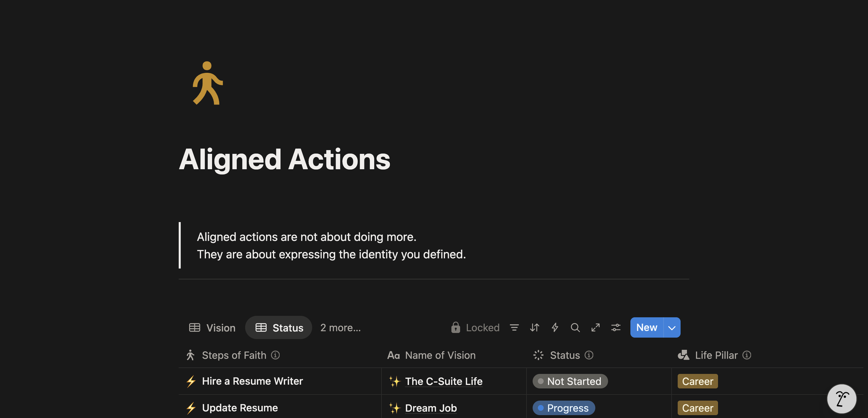Open view settings sliders icon
Viewport: 868px width, 418px height.
click(616, 327)
